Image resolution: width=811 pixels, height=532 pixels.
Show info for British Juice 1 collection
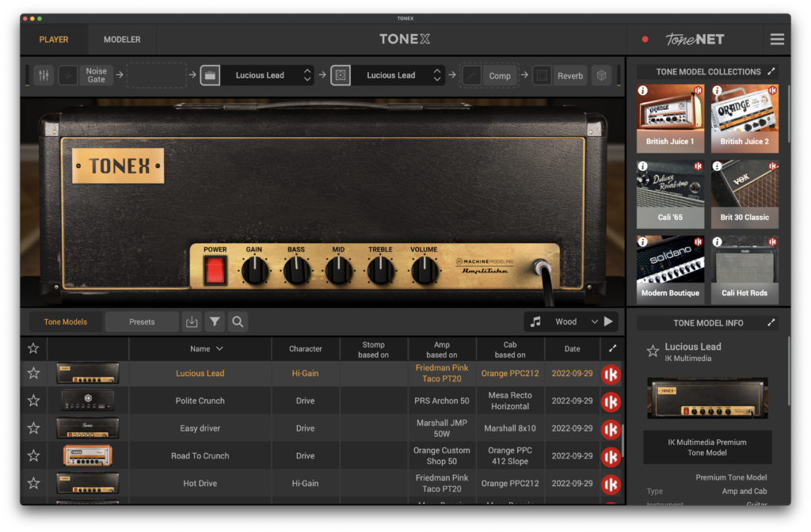643,90
